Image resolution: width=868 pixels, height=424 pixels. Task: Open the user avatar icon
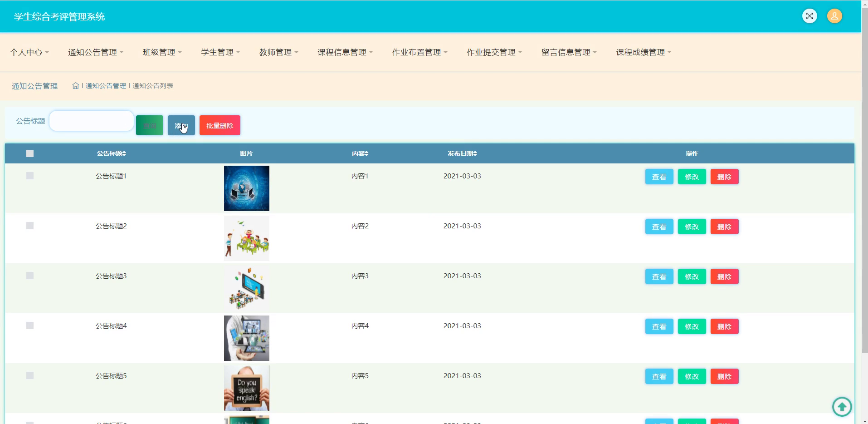[834, 16]
